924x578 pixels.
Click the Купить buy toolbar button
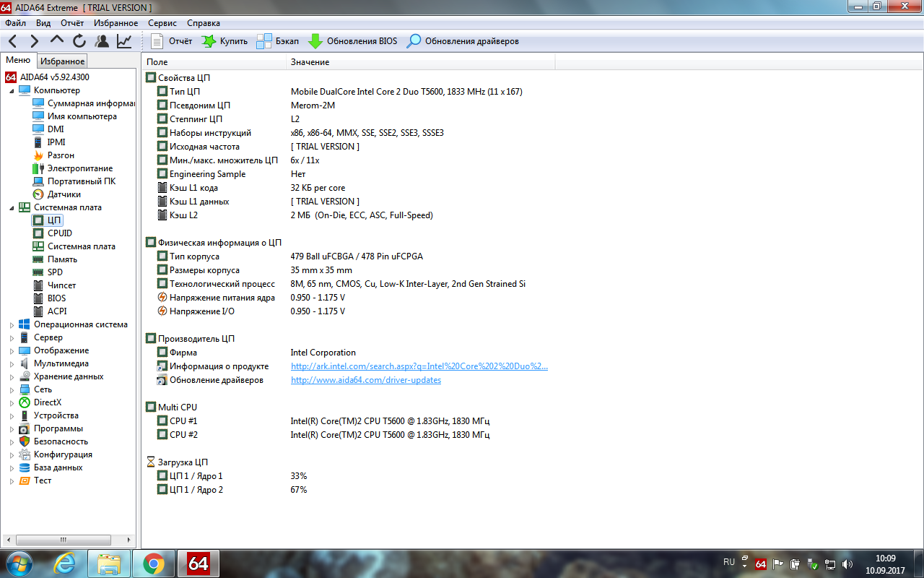(225, 41)
